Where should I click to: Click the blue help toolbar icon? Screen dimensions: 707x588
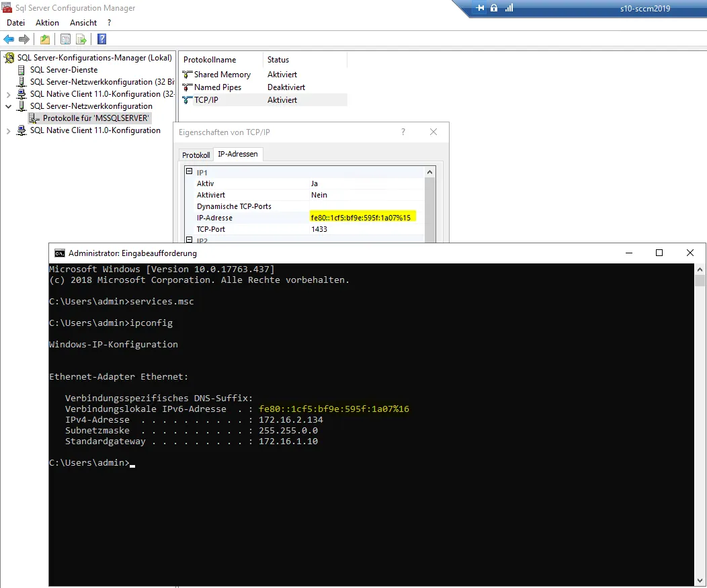click(101, 39)
